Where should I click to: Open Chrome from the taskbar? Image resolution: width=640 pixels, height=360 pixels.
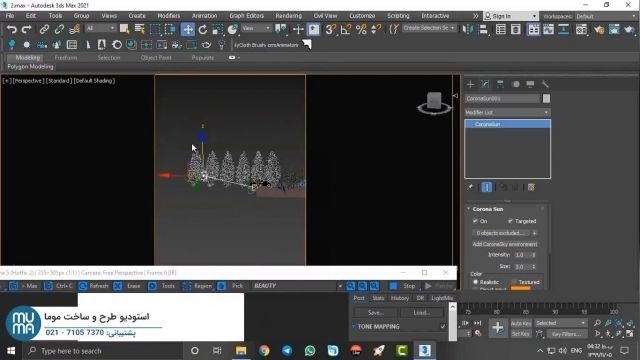tap(264, 351)
